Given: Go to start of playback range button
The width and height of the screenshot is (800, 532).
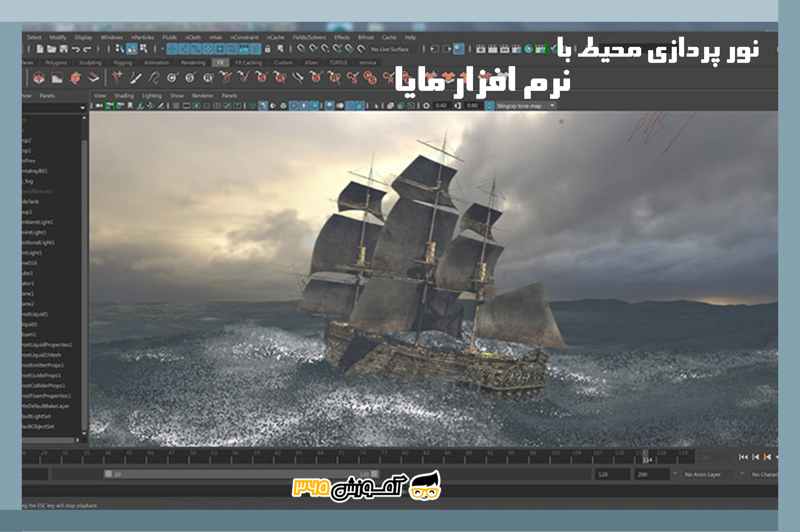Looking at the screenshot, I should pos(743,457).
